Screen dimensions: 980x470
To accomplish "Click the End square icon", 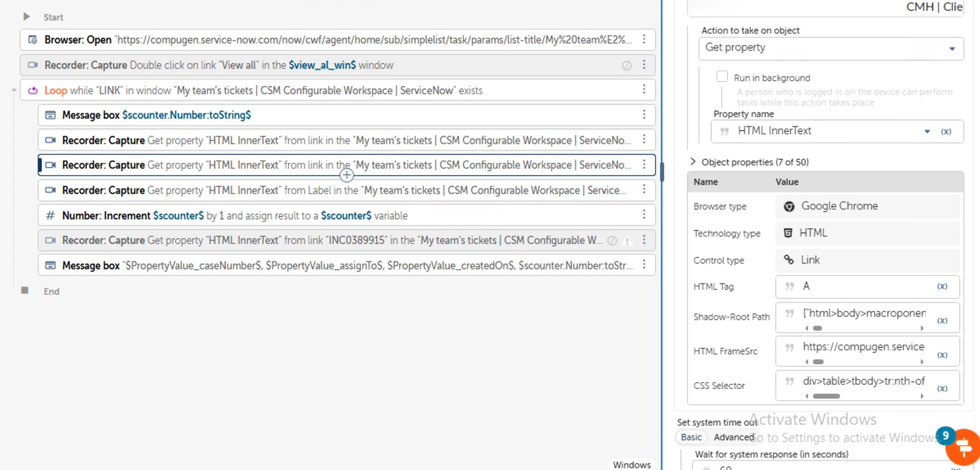I will [25, 290].
